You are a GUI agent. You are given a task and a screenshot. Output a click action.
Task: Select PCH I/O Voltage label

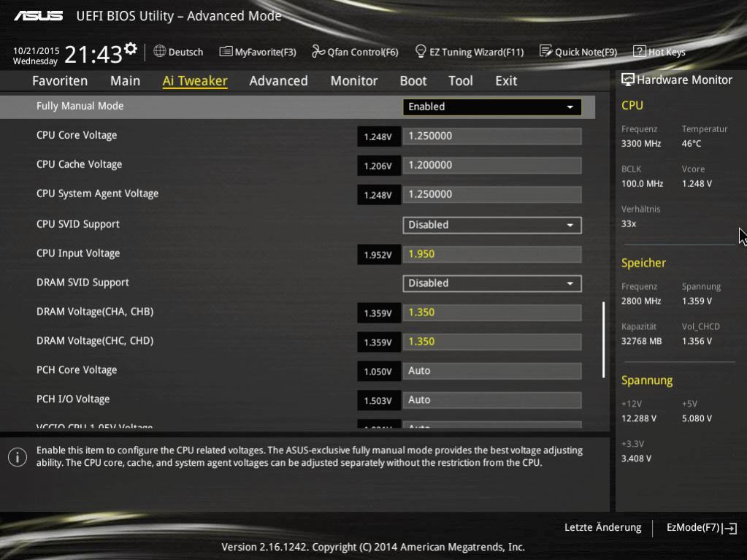point(73,399)
